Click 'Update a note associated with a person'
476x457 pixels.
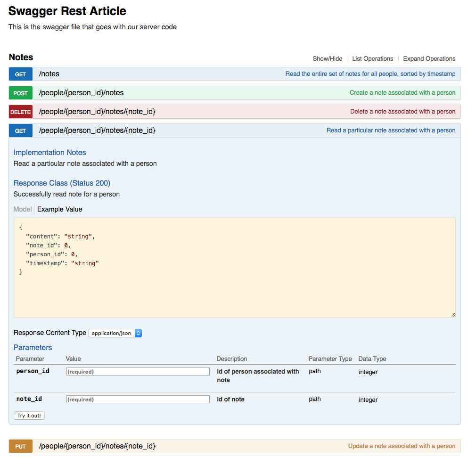402,446
